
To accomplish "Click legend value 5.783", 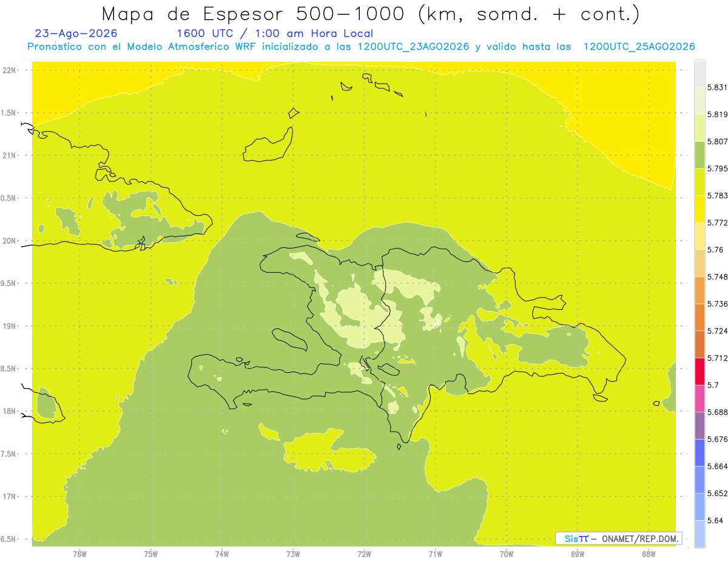I will (x=717, y=196).
